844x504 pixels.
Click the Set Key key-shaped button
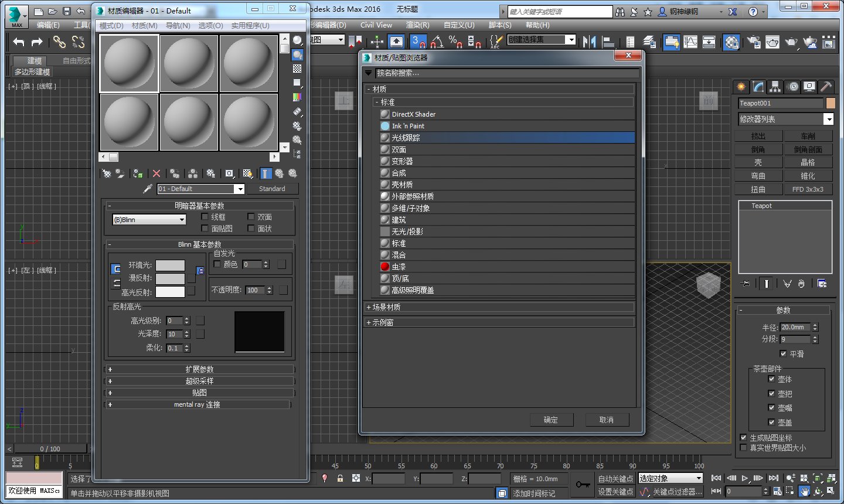(583, 485)
